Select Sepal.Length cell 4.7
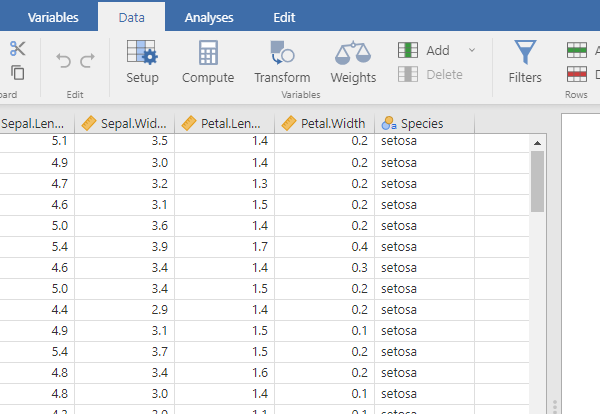 coord(37,184)
